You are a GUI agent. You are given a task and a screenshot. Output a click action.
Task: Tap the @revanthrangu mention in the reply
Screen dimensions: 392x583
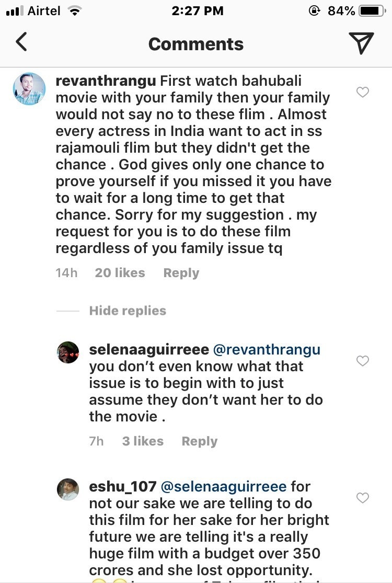[x=267, y=349]
